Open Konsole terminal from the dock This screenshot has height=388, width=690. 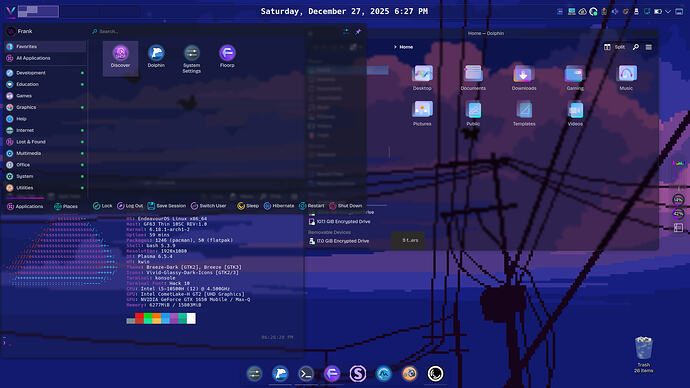coord(306,373)
